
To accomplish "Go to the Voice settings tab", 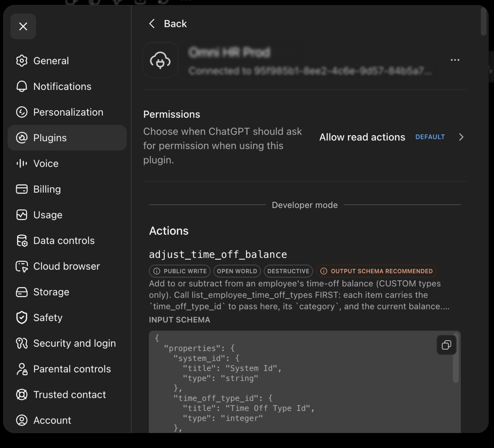I will pos(67,164).
